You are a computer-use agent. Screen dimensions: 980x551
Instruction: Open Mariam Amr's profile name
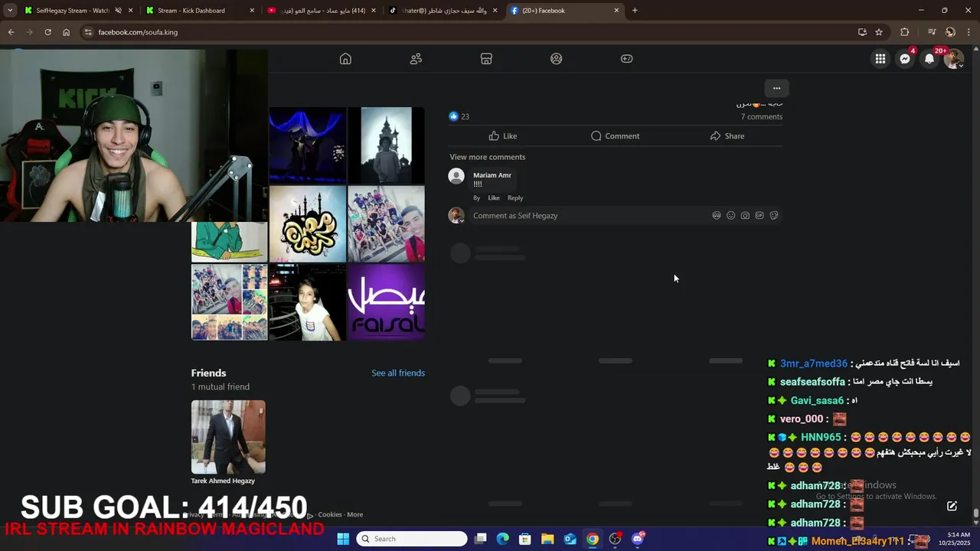492,175
